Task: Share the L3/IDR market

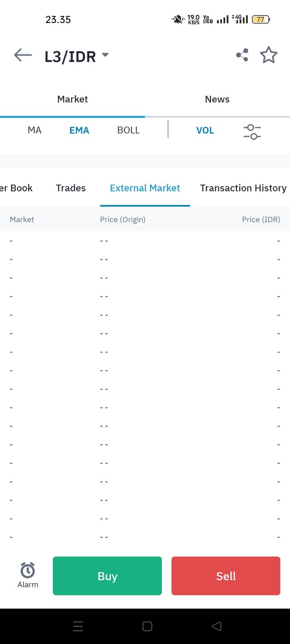Action: click(x=242, y=55)
